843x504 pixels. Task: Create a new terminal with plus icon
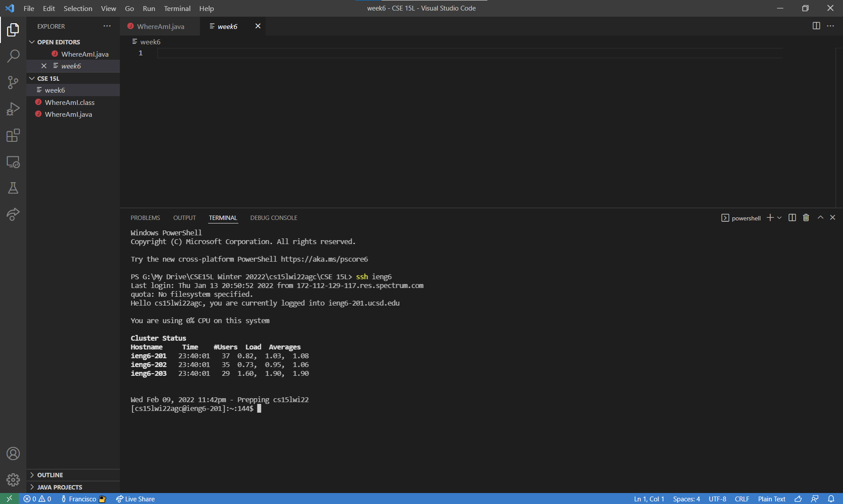[x=770, y=218]
